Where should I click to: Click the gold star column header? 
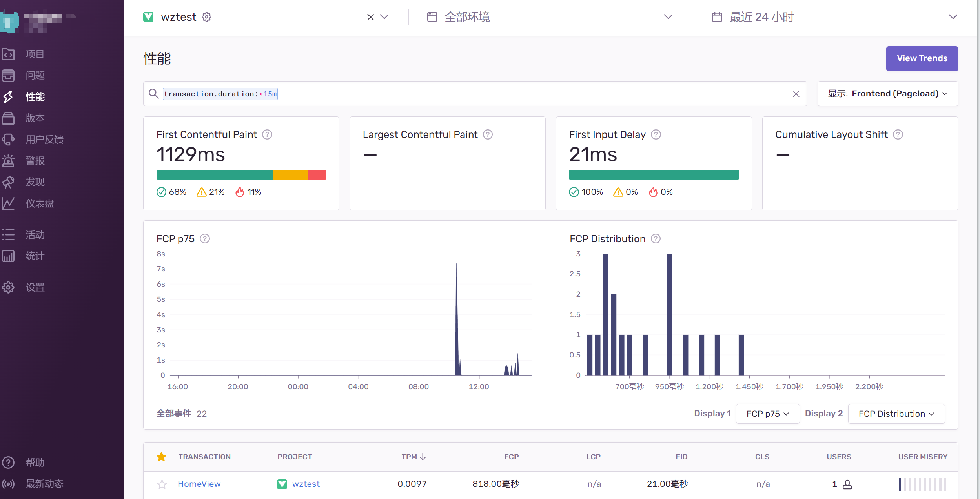[161, 457]
